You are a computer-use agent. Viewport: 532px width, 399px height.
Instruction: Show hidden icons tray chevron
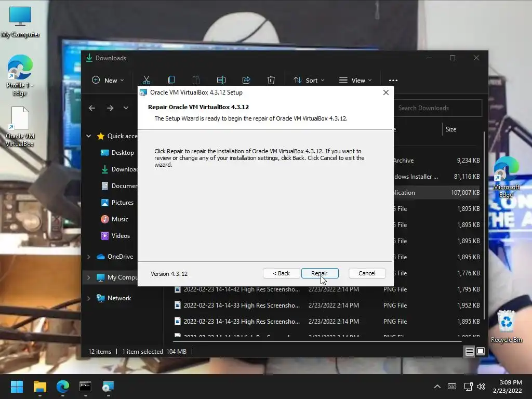point(437,387)
